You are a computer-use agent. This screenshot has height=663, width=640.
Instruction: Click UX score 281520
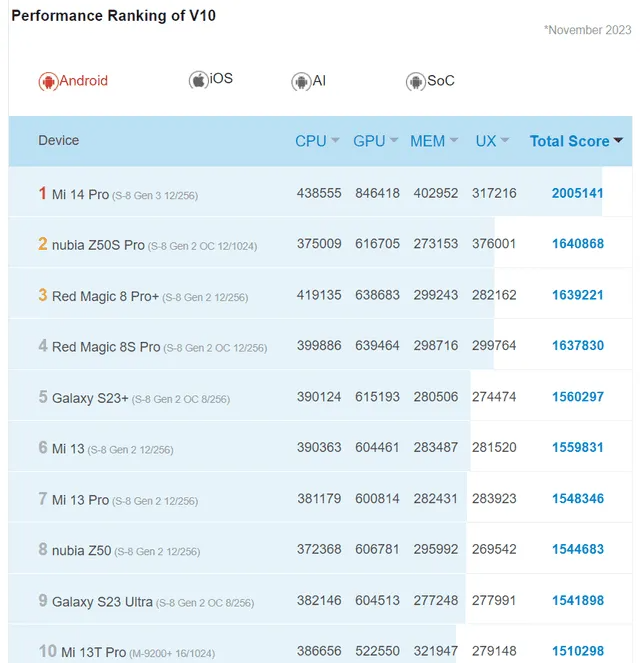(x=494, y=447)
